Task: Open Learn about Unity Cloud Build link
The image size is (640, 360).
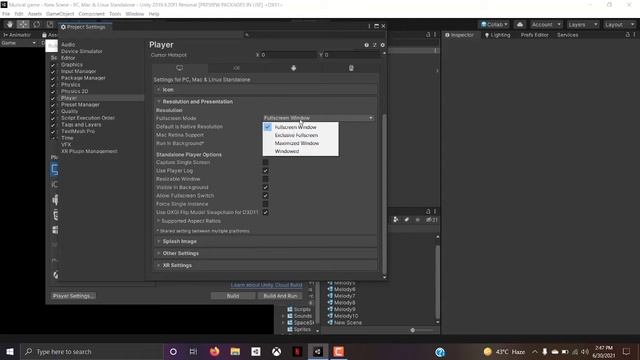Action: 267,285
